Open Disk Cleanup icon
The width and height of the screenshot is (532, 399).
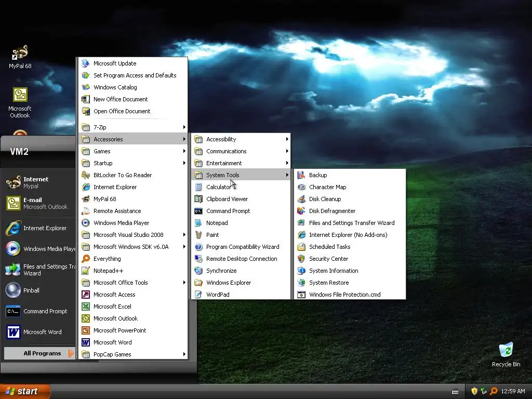(x=301, y=199)
